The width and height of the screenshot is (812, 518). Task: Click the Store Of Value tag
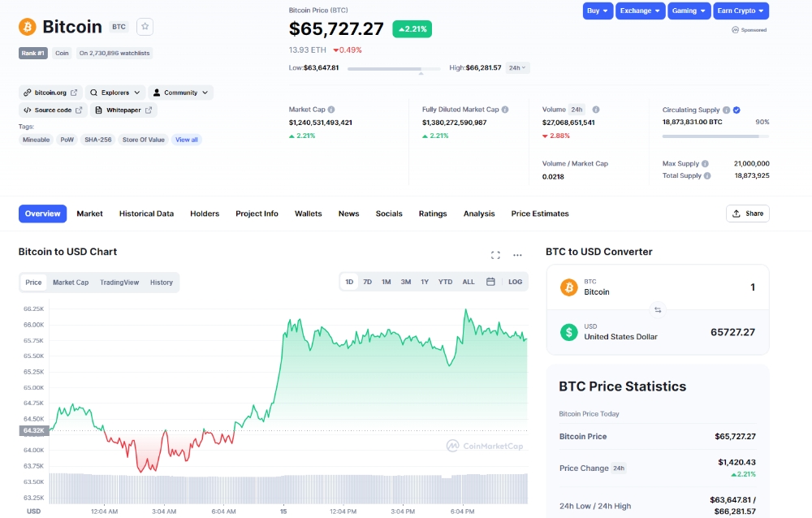[144, 140]
